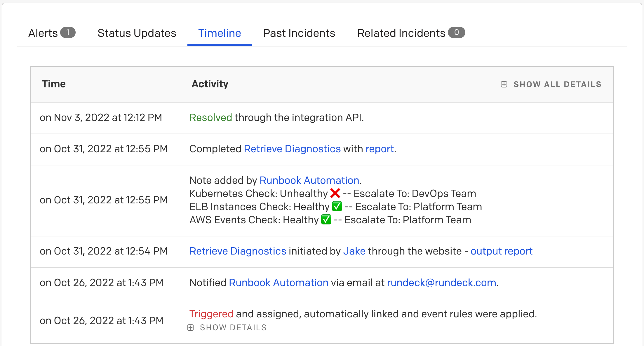The height and width of the screenshot is (346, 644).
Task: Click the green checkmark beside ELB Instances Check
Action: click(337, 207)
